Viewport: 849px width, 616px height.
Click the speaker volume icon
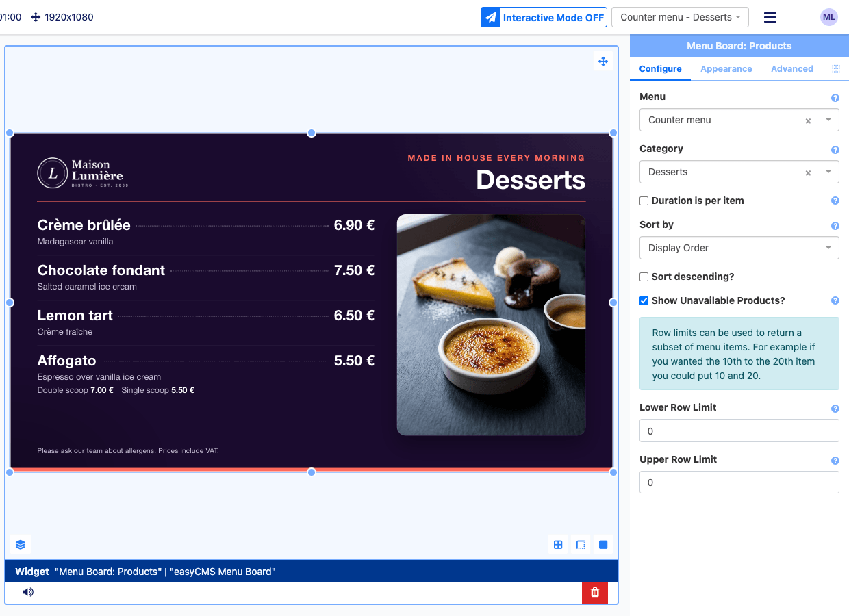coord(28,592)
